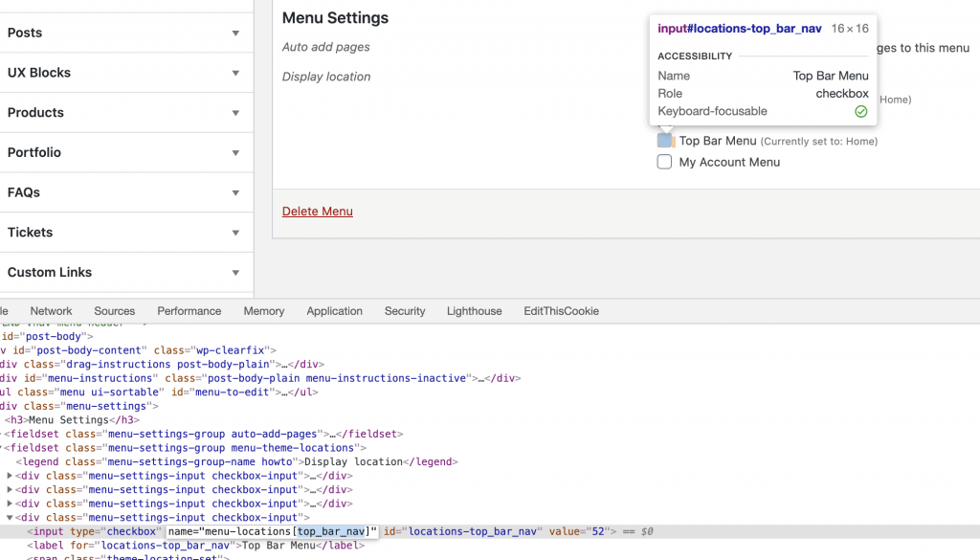Click the Top Bar Menu label text
980x560 pixels.
[x=718, y=141]
